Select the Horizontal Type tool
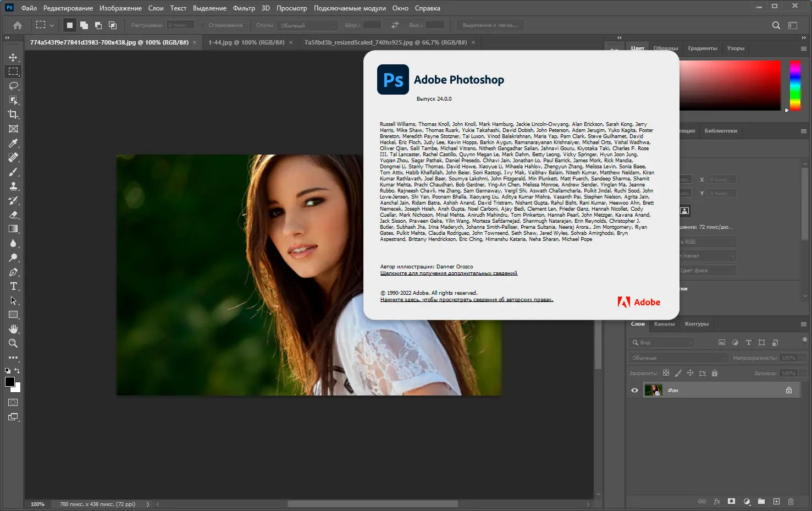Image resolution: width=812 pixels, height=511 pixels. click(x=13, y=286)
